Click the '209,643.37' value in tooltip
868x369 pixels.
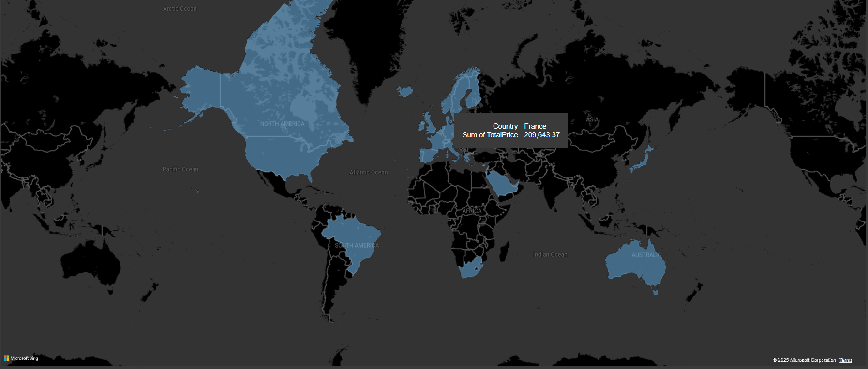(542, 135)
